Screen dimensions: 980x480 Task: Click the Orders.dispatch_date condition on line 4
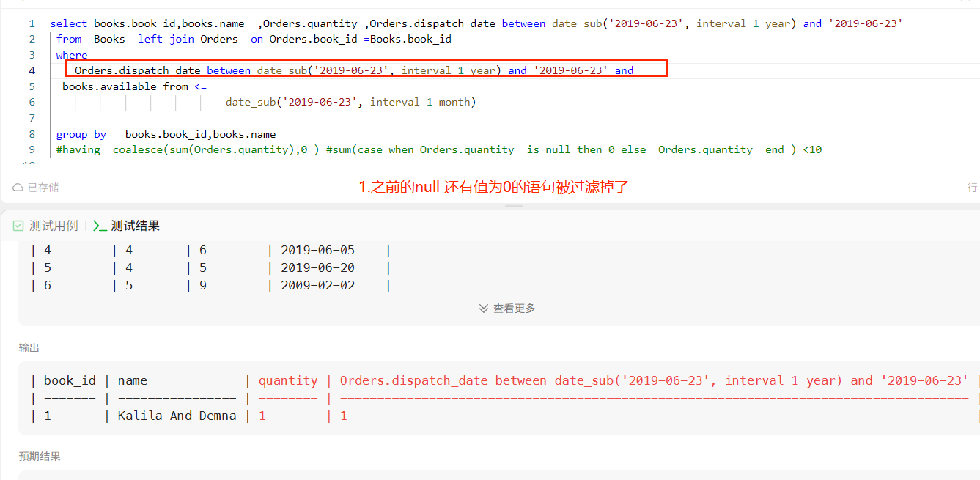(x=354, y=70)
